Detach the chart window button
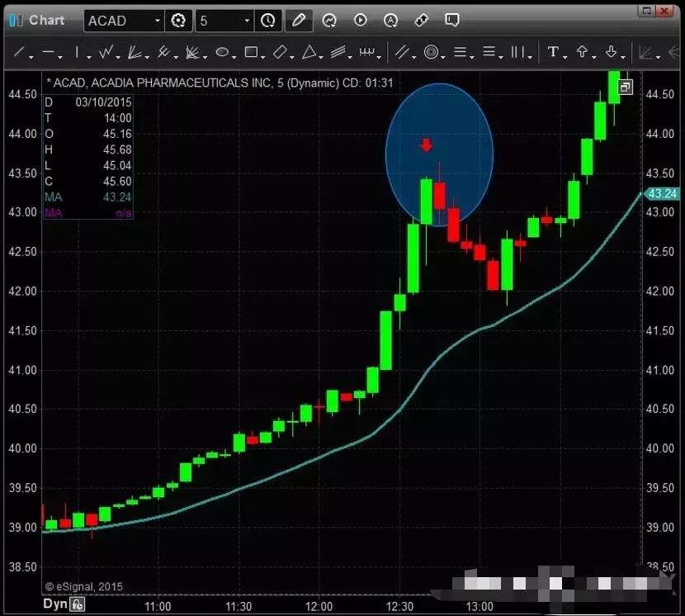The image size is (685, 616). [x=646, y=11]
